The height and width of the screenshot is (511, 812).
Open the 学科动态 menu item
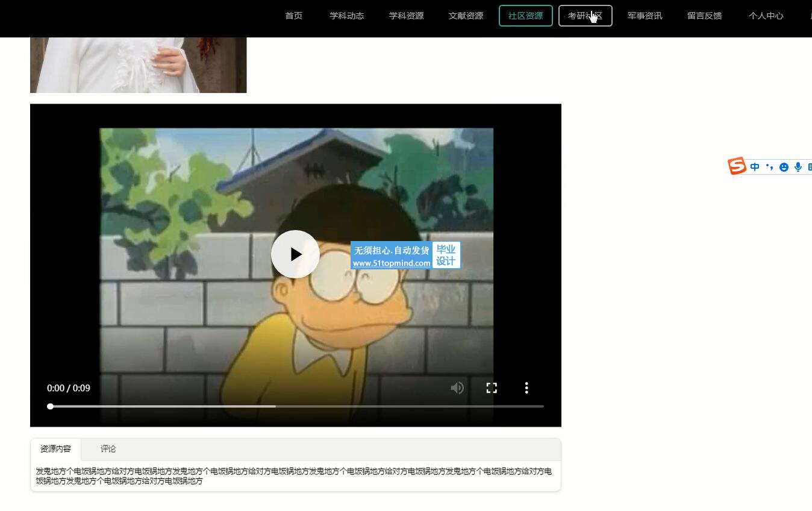click(x=347, y=16)
